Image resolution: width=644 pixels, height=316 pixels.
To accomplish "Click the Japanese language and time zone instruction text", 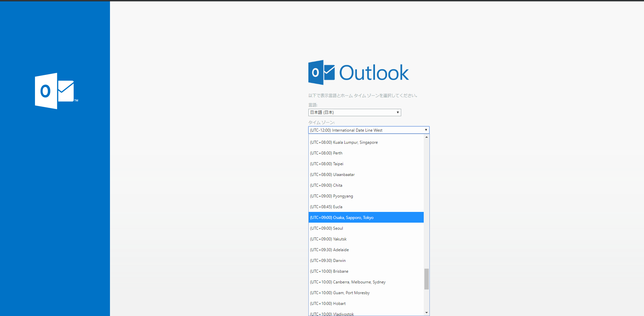I will [363, 96].
